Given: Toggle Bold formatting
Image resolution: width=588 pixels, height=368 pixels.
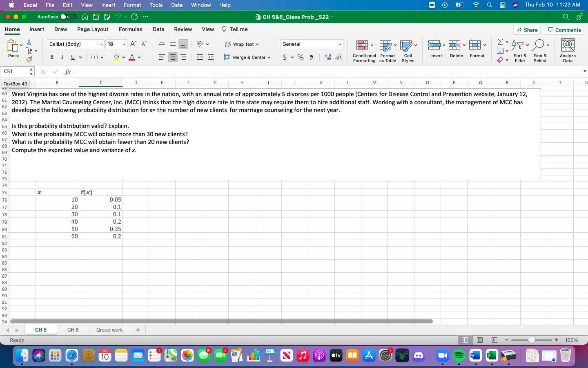Looking at the screenshot, I should (52, 57).
